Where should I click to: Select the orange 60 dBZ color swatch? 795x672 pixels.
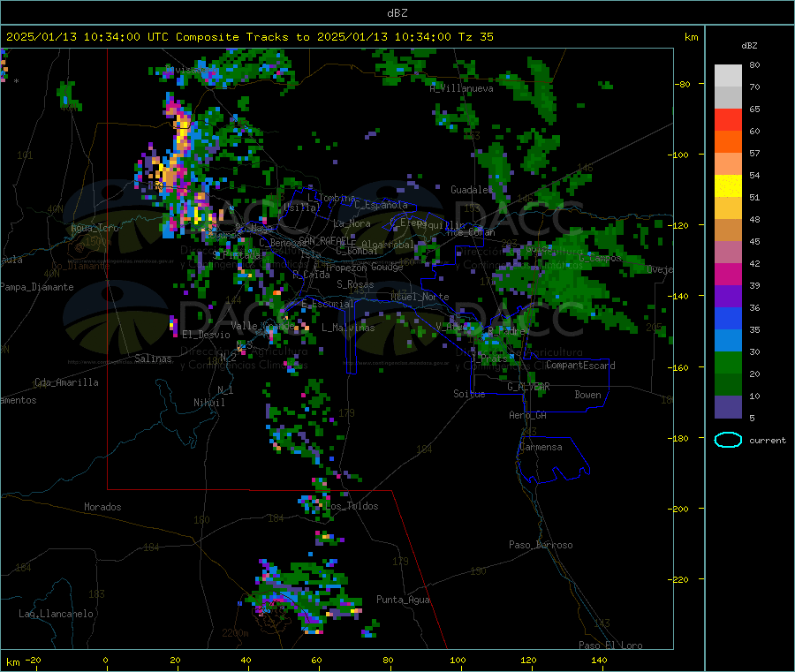pyautogui.click(x=728, y=142)
